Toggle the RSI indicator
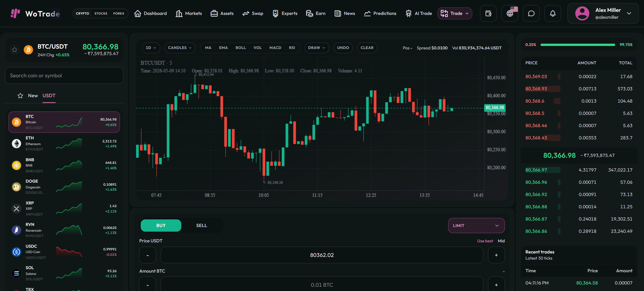The image size is (644, 291). click(x=292, y=48)
